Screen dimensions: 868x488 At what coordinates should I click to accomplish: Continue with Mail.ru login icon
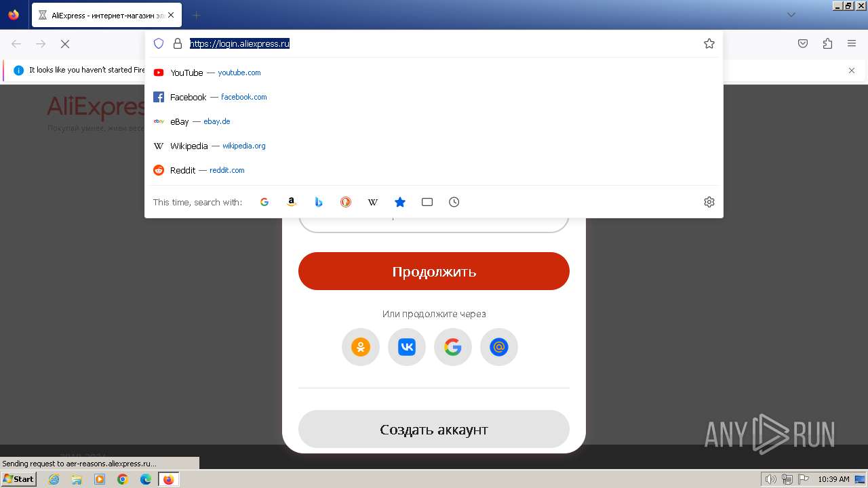pyautogui.click(x=499, y=347)
